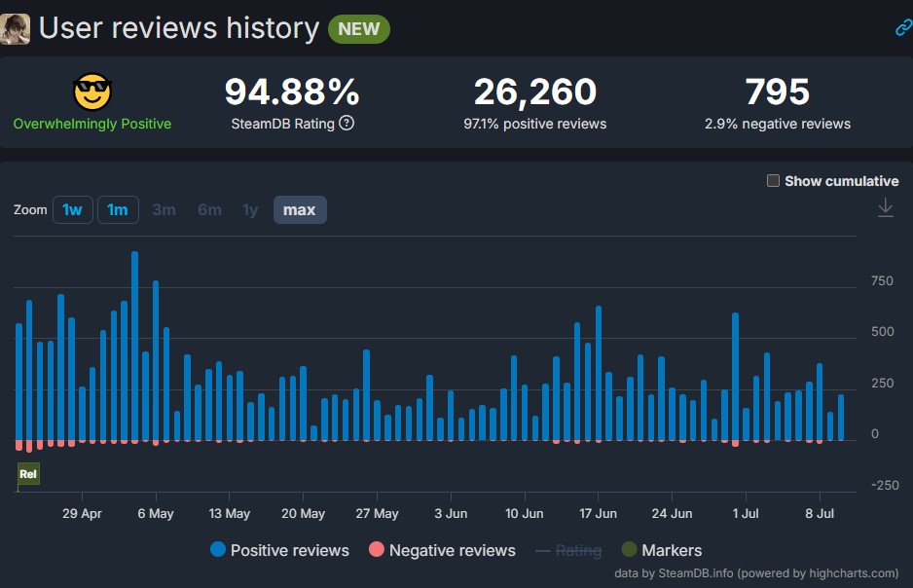Copy section permalink chain icon
The width and height of the screenshot is (913, 588).
(903, 27)
